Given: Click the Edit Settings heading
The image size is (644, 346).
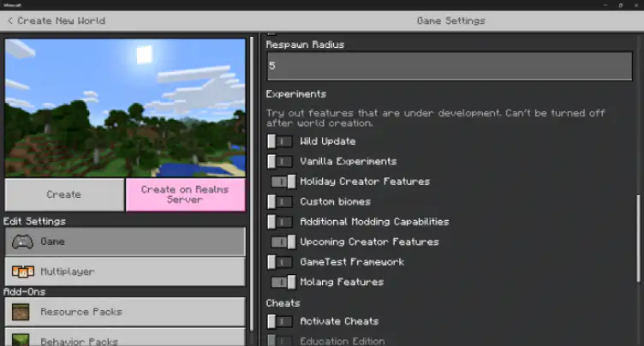Looking at the screenshot, I should click(x=34, y=222).
